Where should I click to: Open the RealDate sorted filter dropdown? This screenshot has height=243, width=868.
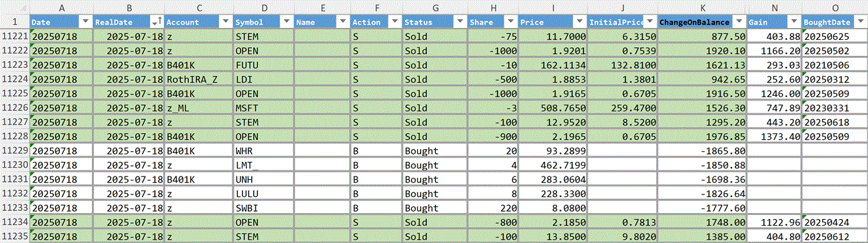point(157,22)
